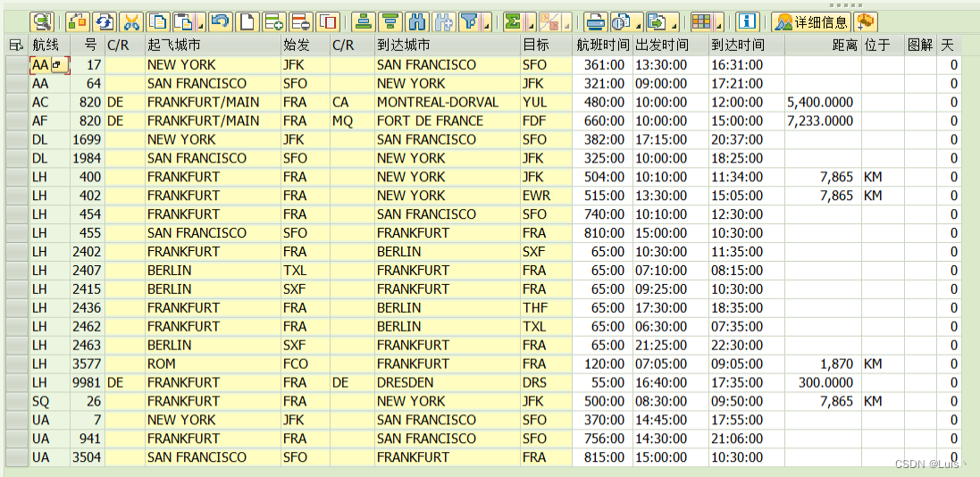This screenshot has height=477, width=980.
Task: Click the 810:00 flight time cell
Action: tap(601, 233)
